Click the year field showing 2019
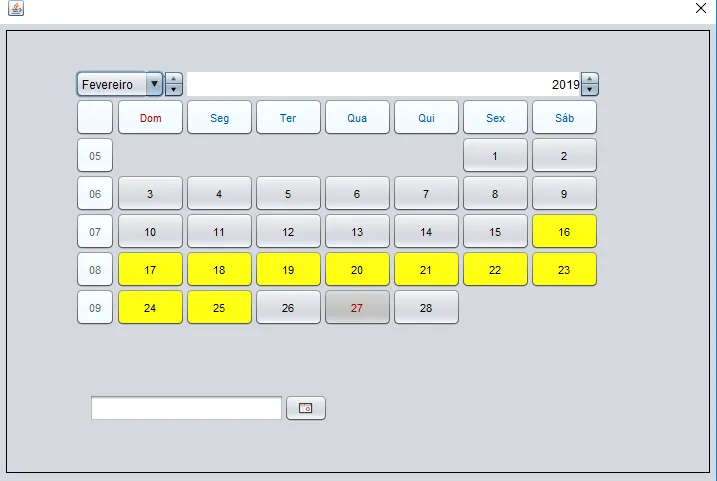 tap(384, 84)
